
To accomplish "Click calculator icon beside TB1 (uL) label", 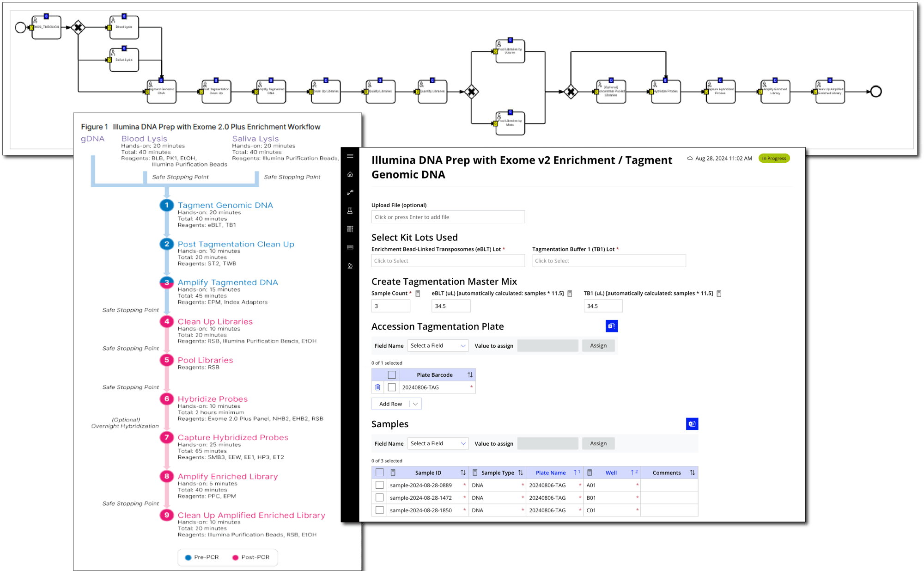I will click(719, 294).
